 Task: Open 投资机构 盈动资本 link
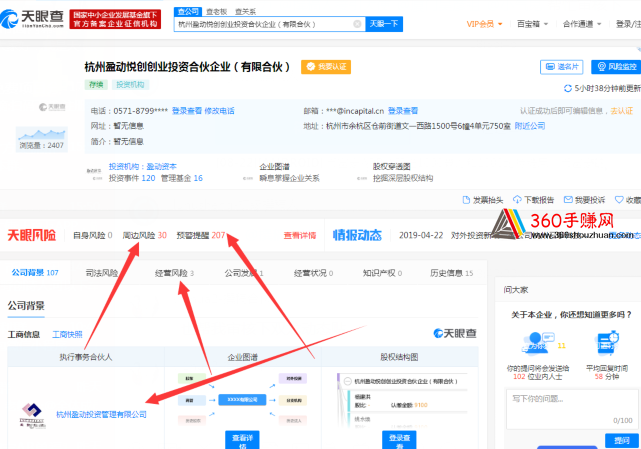143,166
